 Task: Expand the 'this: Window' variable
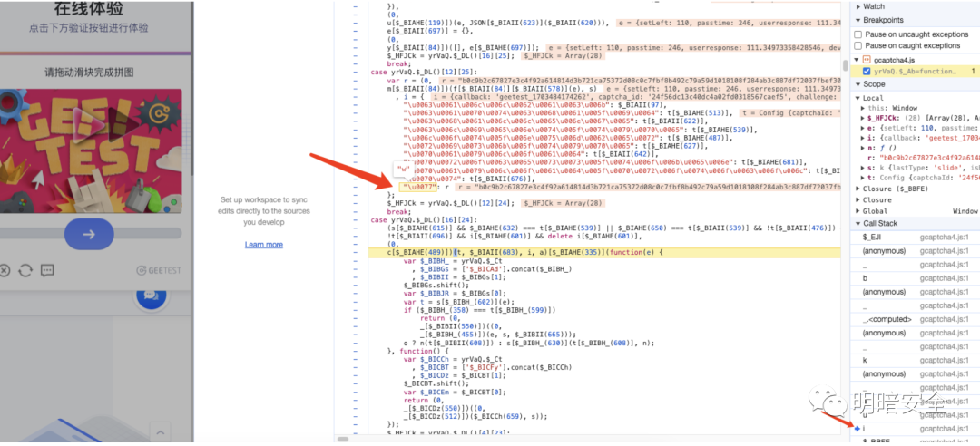click(863, 108)
